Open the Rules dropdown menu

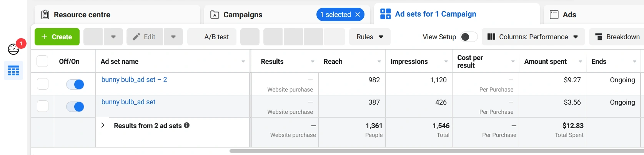point(369,37)
